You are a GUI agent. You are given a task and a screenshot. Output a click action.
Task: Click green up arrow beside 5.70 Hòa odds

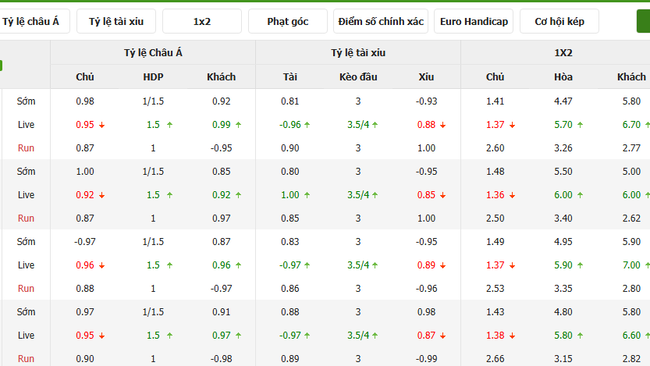(580, 125)
